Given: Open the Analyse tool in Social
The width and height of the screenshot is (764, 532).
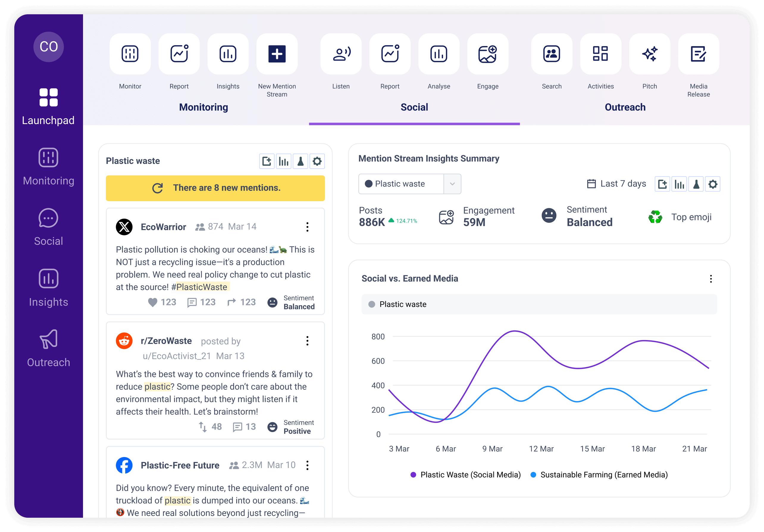Looking at the screenshot, I should [439, 54].
